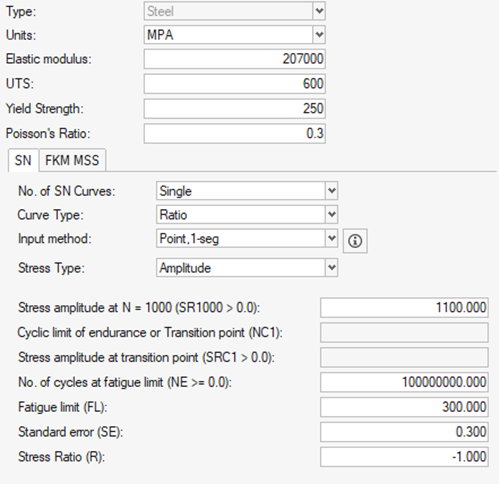Click the SR1000 stress amplitude field
Screen dimensions: 499x484
tap(404, 307)
